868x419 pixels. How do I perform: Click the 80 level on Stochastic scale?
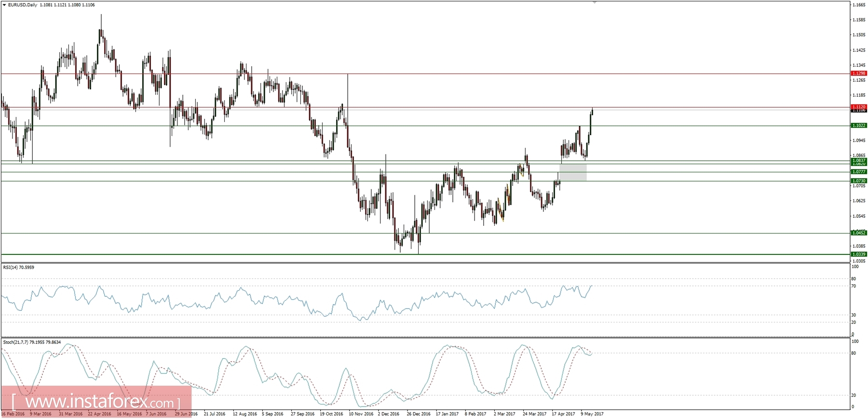854,353
